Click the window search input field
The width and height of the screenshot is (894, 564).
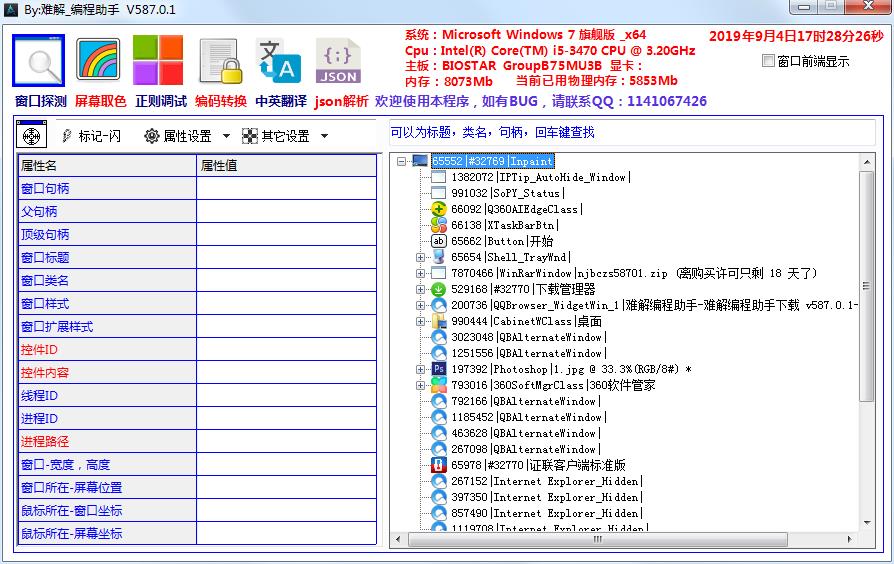pyautogui.click(x=630, y=132)
